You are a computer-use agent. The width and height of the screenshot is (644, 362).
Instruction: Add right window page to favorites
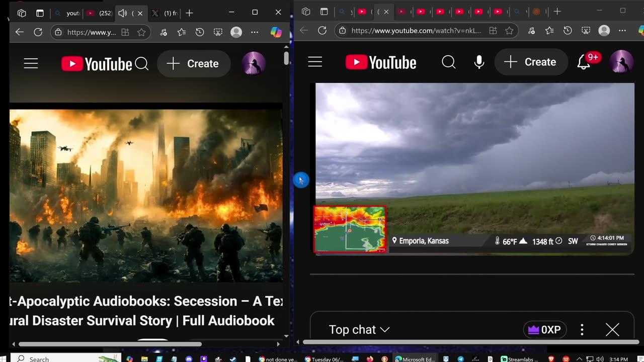coord(509,31)
